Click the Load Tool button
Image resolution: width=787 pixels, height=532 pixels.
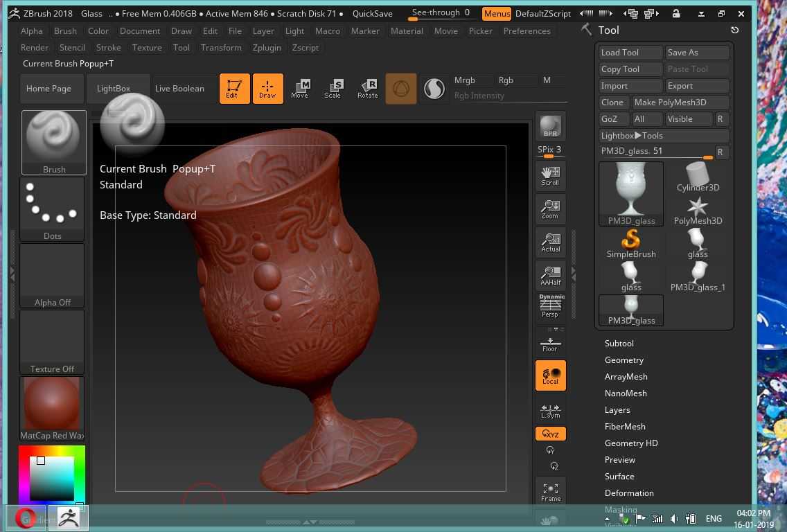coord(630,52)
